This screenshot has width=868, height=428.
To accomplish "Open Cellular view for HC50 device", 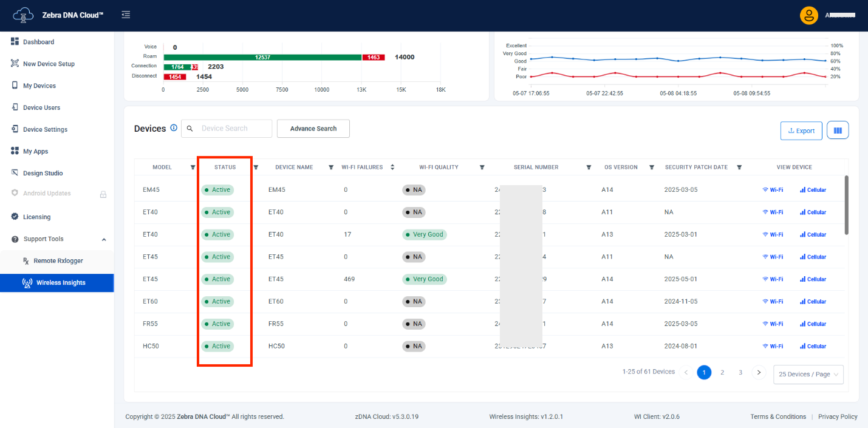I will coord(813,346).
